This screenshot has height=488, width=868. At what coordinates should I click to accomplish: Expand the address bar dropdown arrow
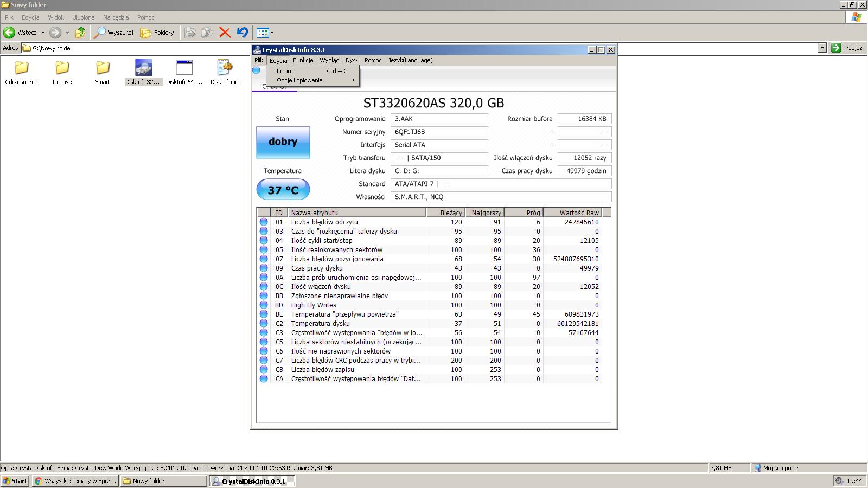coord(822,48)
